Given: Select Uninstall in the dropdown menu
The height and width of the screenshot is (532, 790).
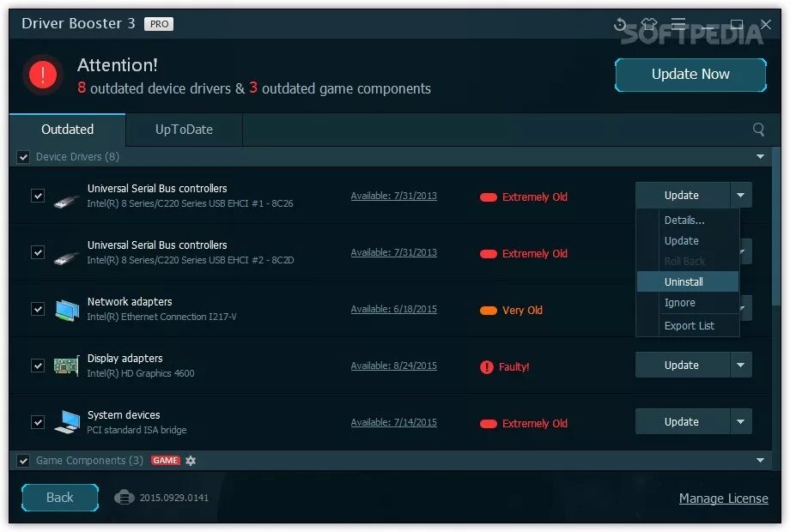Looking at the screenshot, I should click(688, 281).
